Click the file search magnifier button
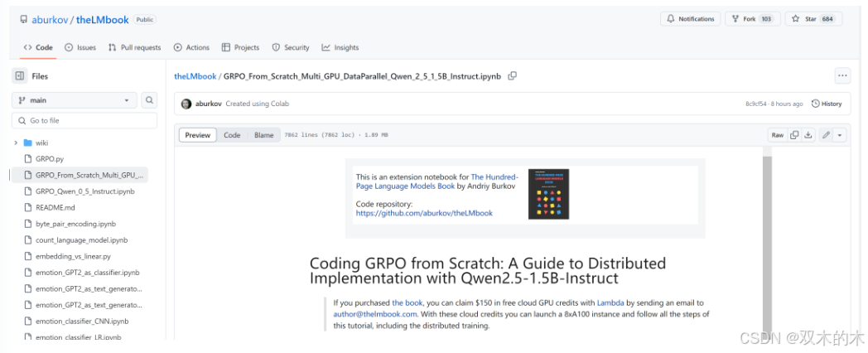 [149, 100]
